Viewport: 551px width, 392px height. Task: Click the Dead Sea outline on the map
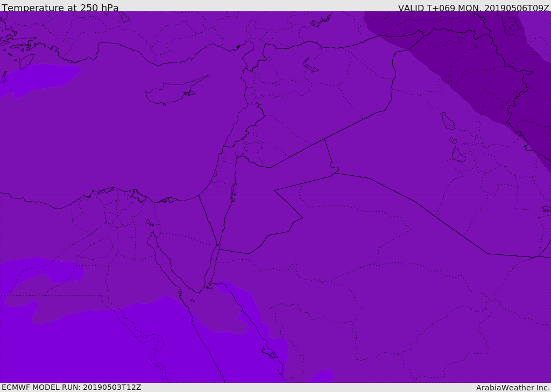(234, 192)
